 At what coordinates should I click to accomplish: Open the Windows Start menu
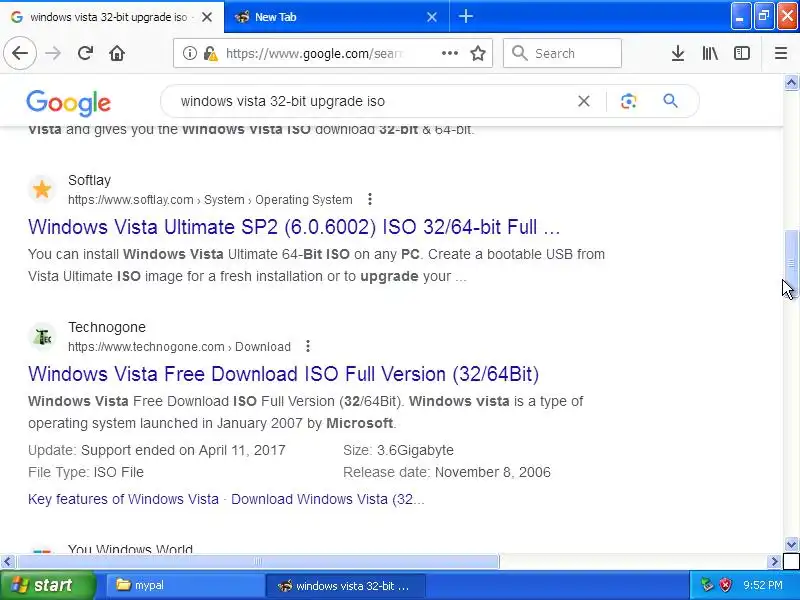click(47, 585)
